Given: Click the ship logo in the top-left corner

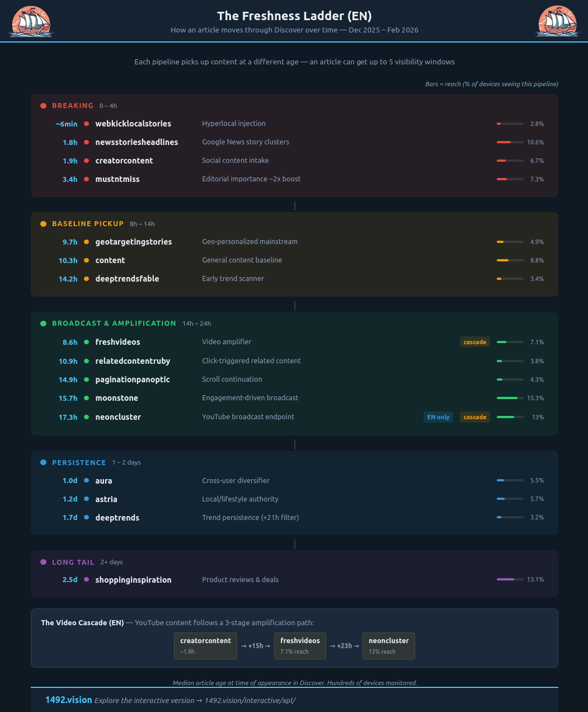Looking at the screenshot, I should point(31,22).
